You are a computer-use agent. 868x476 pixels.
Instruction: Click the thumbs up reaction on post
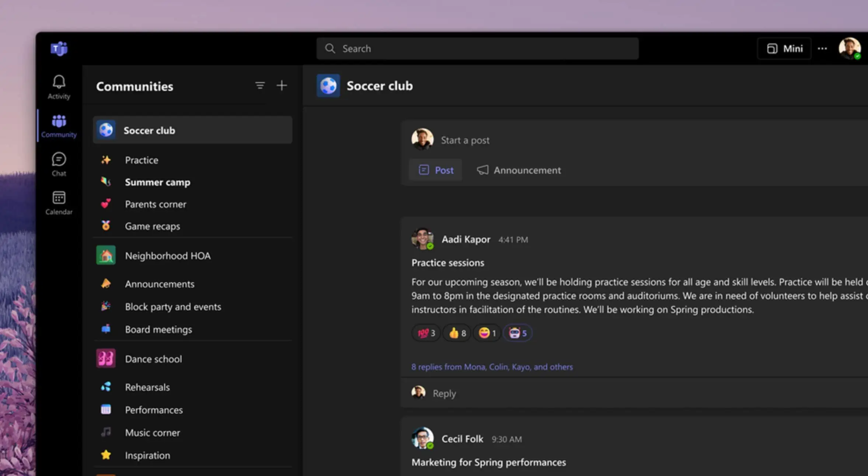point(457,333)
